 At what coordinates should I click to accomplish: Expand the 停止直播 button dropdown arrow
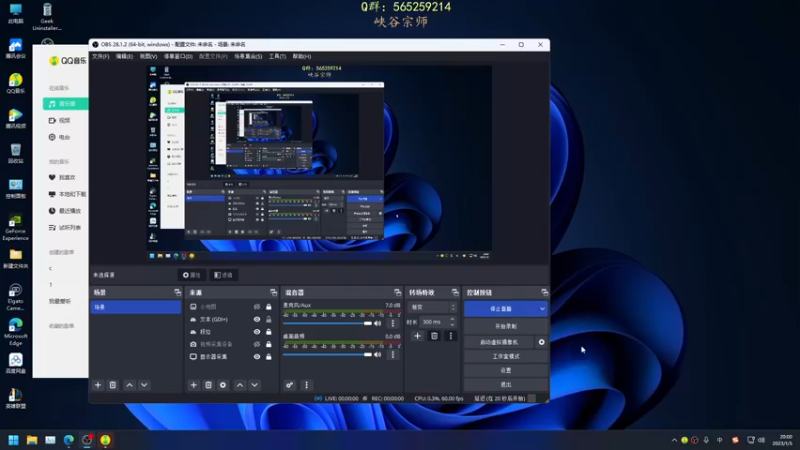tap(542, 309)
